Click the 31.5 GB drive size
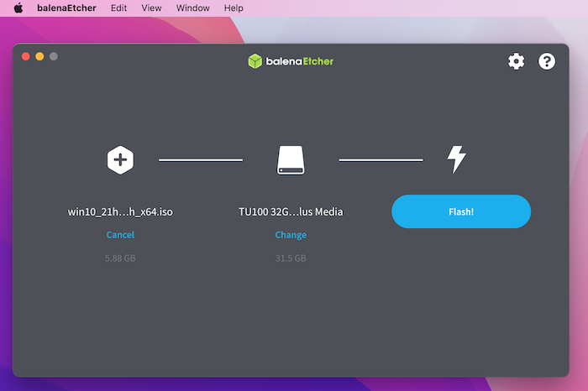The height and width of the screenshot is (391, 588). point(291,258)
